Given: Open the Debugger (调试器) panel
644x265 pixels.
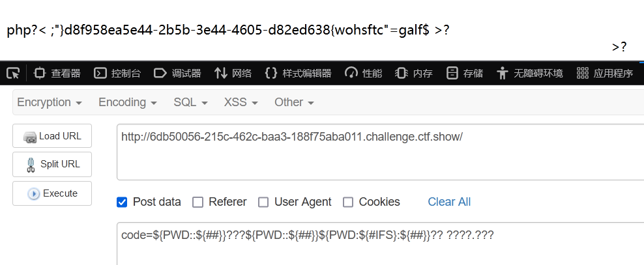Looking at the screenshot, I should coord(177,74).
